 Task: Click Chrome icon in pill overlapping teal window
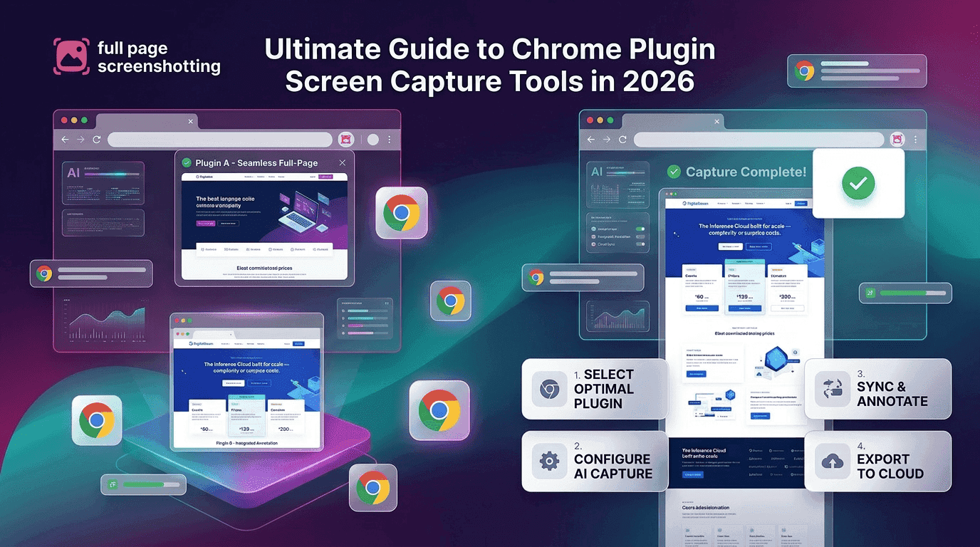point(536,278)
